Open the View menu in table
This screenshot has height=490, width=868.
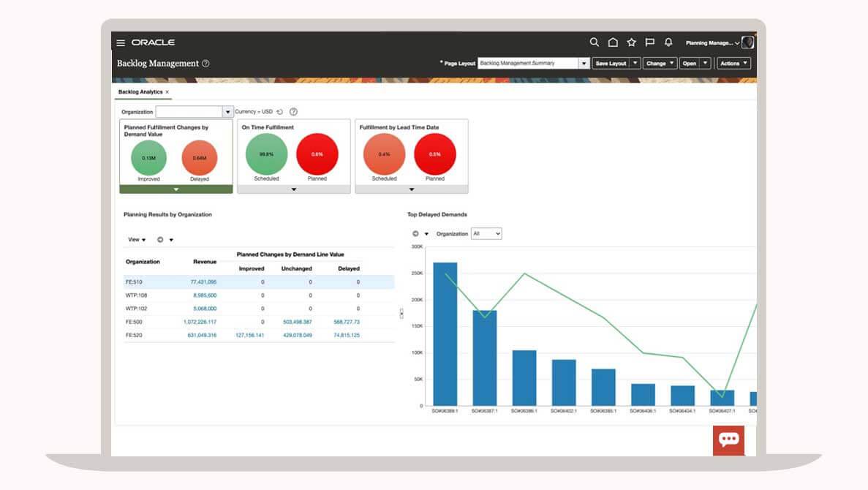(x=137, y=240)
